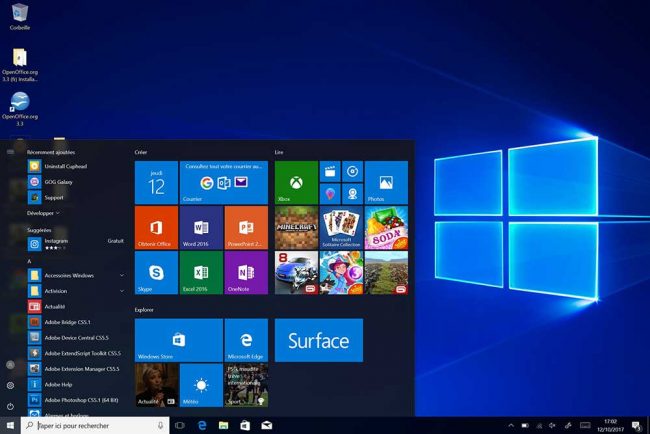Click the volume icon in system tray
Image resolution: width=650 pixels, height=434 pixels.
pyautogui.click(x=552, y=425)
